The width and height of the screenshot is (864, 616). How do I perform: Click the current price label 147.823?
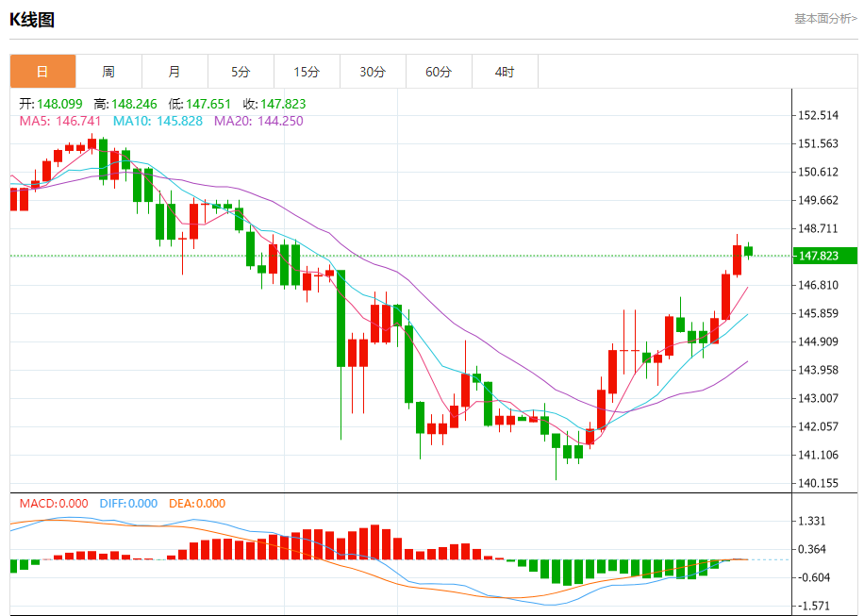825,256
